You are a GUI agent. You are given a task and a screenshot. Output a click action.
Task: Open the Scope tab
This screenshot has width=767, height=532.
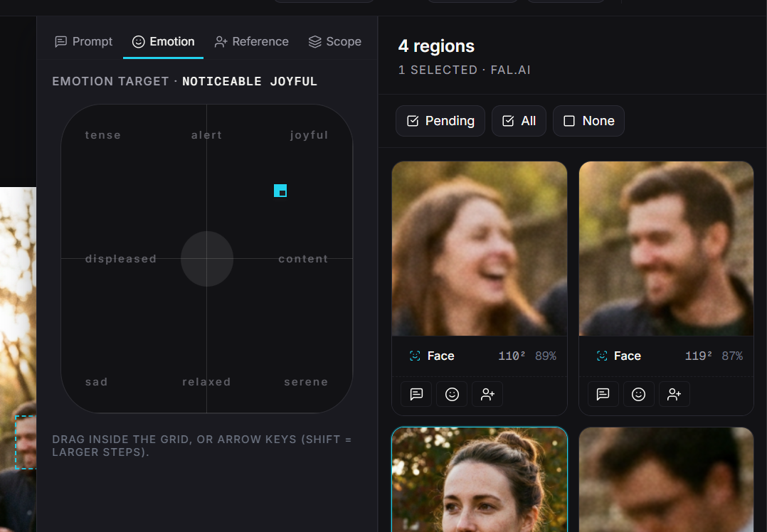(335, 41)
